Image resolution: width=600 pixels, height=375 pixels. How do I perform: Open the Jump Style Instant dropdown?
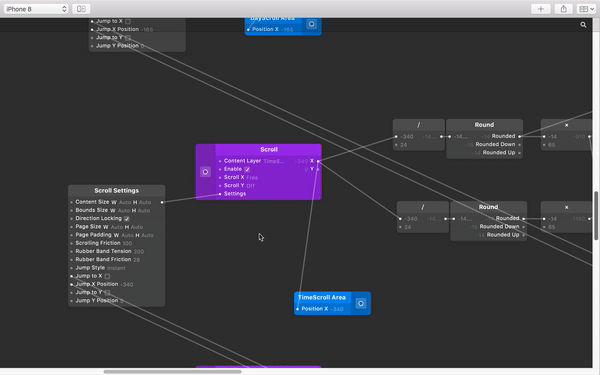116,268
